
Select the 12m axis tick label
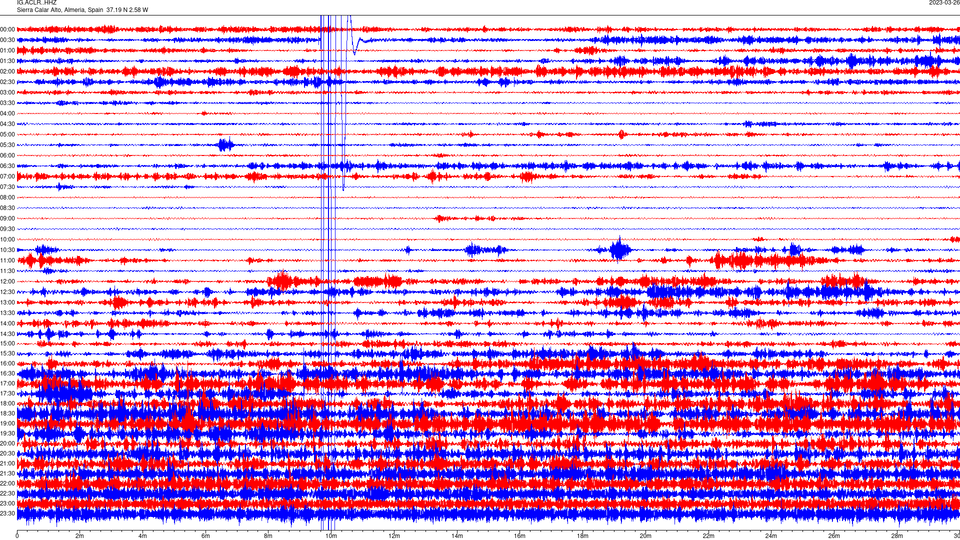394,536
